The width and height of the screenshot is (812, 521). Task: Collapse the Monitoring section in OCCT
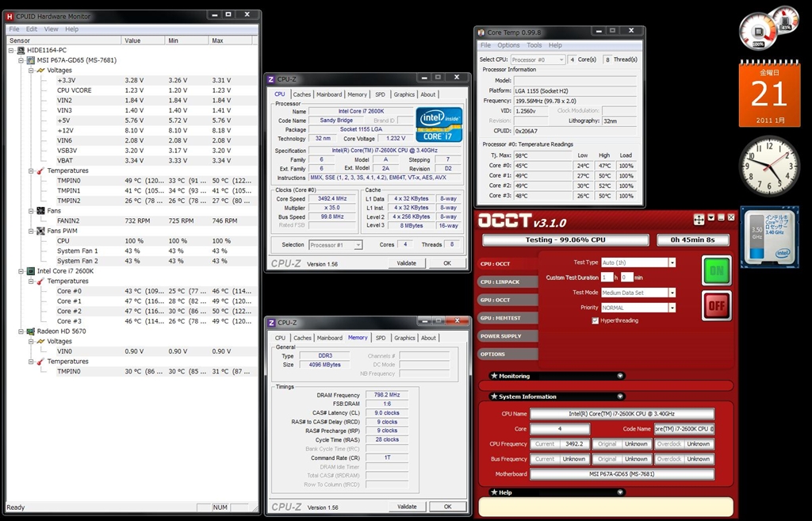pyautogui.click(x=619, y=376)
